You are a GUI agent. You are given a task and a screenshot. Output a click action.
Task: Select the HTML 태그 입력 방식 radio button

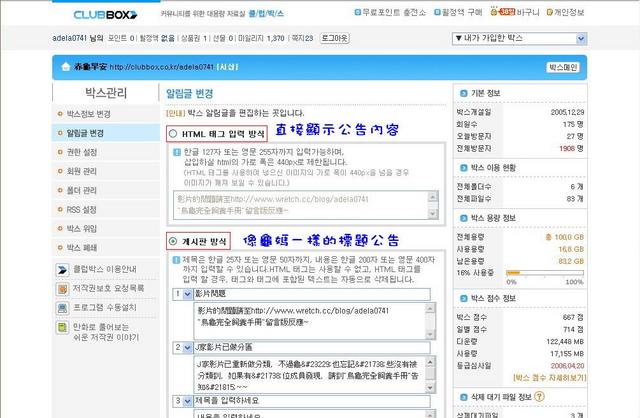173,133
